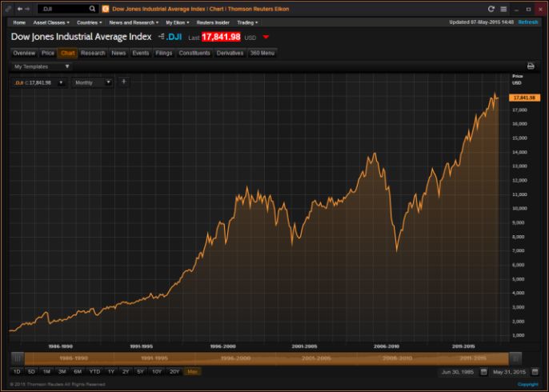Screen dimensions: 549x392
Task: Click the back navigation arrow
Action: point(19,9)
